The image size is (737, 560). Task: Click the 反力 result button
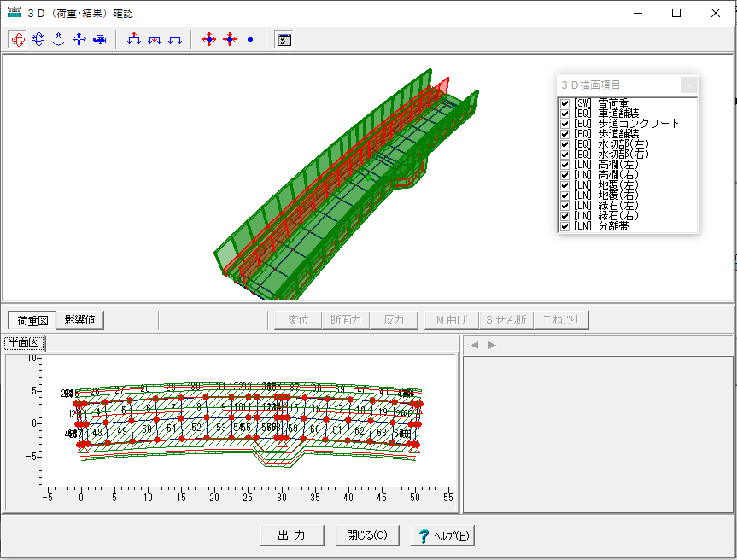coord(394,320)
